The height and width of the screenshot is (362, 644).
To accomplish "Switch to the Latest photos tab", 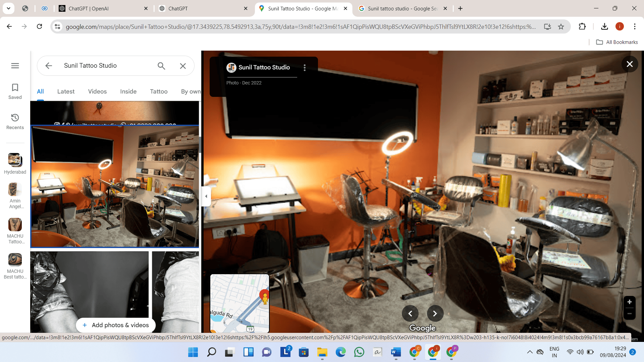I will point(66,92).
